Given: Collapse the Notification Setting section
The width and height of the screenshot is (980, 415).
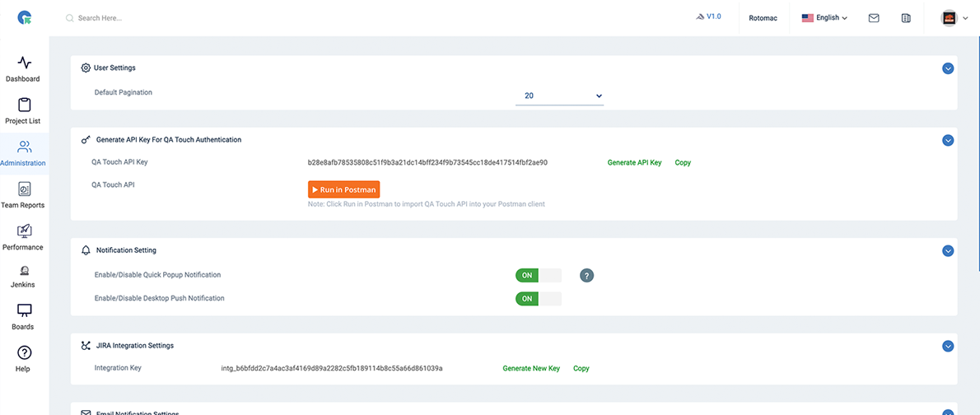Looking at the screenshot, I should (x=948, y=250).
